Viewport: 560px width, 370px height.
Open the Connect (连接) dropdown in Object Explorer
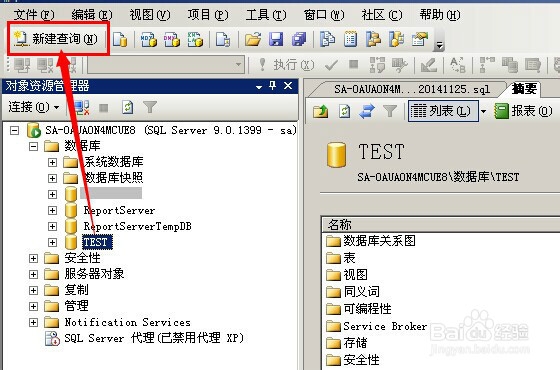point(34,107)
